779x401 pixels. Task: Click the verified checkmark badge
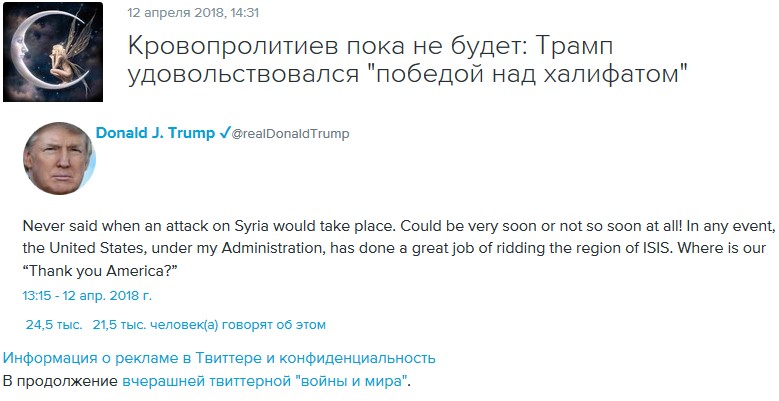(x=225, y=134)
